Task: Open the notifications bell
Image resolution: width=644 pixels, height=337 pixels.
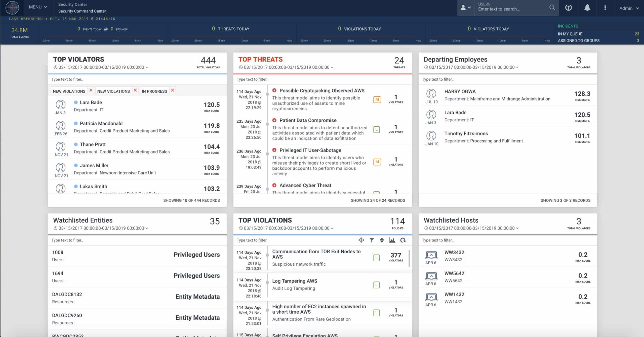Action: pyautogui.click(x=587, y=8)
